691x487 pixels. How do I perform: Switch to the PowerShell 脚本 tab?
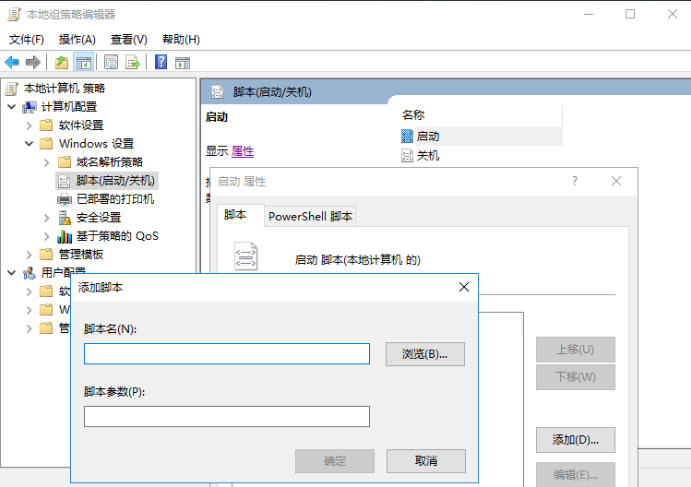point(310,216)
